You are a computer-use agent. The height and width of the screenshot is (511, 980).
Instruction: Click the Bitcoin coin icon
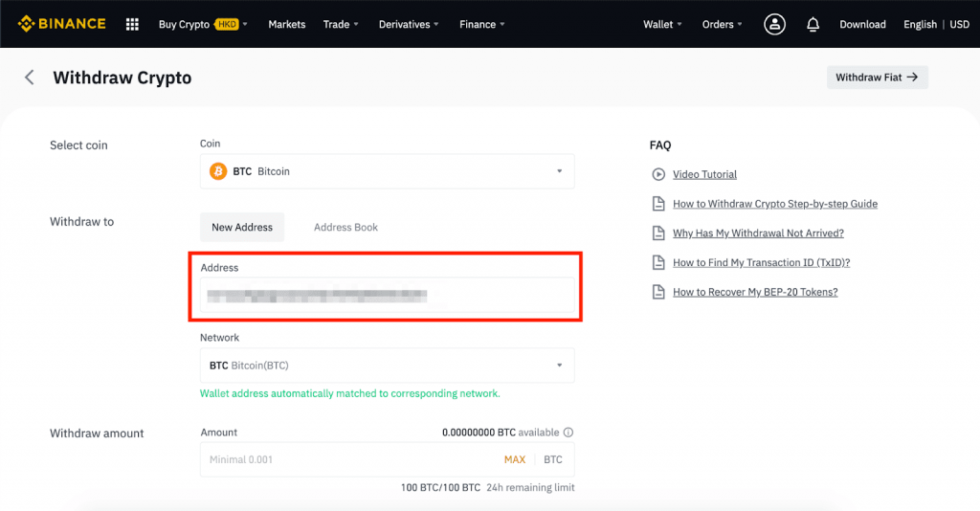click(218, 171)
